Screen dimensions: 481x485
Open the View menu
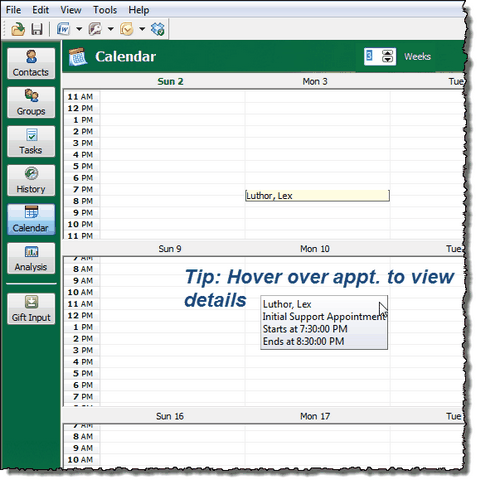[71, 10]
